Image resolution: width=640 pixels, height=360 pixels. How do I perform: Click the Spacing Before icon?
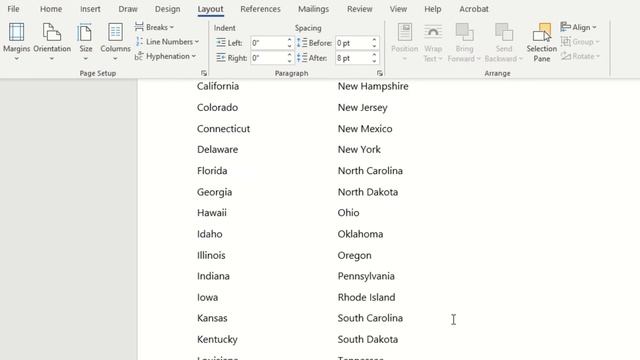(x=302, y=42)
